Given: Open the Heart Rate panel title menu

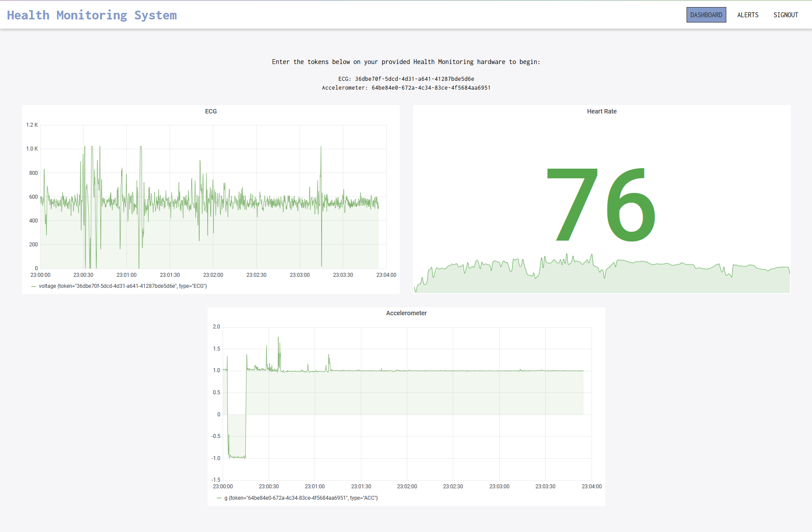Looking at the screenshot, I should pos(601,111).
